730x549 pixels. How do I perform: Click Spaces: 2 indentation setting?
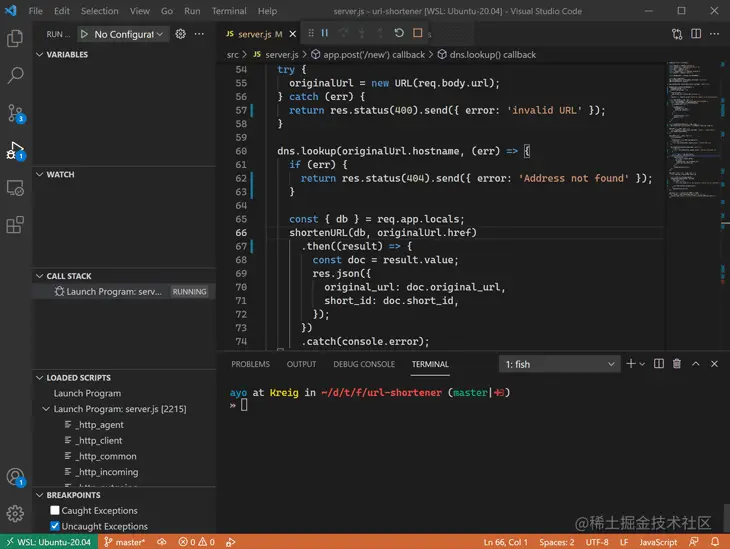pyautogui.click(x=556, y=542)
